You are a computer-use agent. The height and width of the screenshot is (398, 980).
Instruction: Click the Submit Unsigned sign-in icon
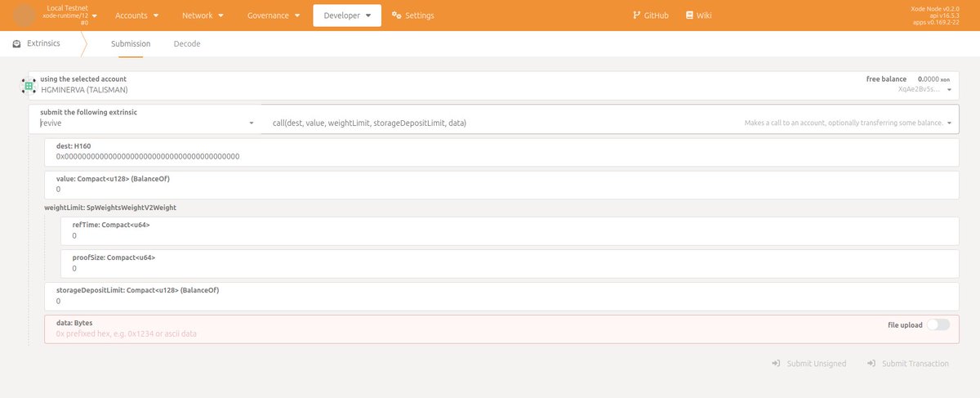pyautogui.click(x=776, y=364)
